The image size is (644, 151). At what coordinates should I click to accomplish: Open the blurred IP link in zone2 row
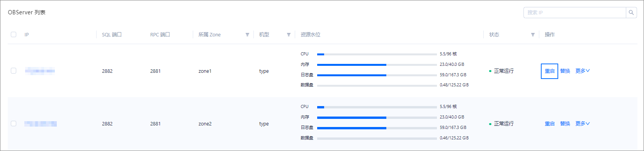[x=41, y=124]
